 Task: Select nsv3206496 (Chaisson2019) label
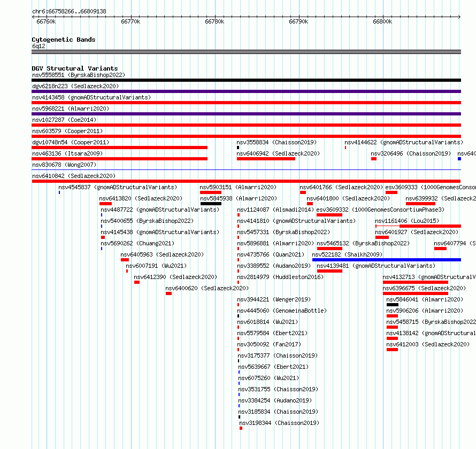pyautogui.click(x=411, y=153)
